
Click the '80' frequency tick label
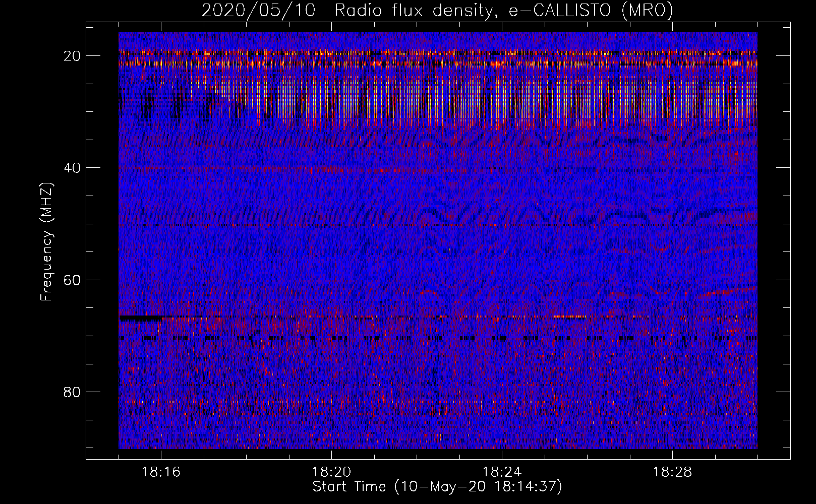click(x=73, y=392)
